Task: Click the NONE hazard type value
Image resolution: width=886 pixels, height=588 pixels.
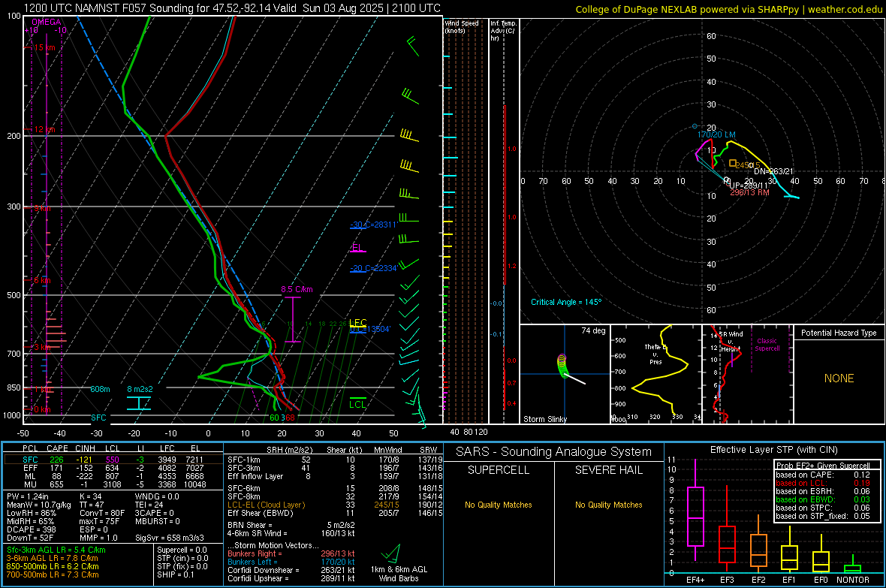Action: [839, 378]
